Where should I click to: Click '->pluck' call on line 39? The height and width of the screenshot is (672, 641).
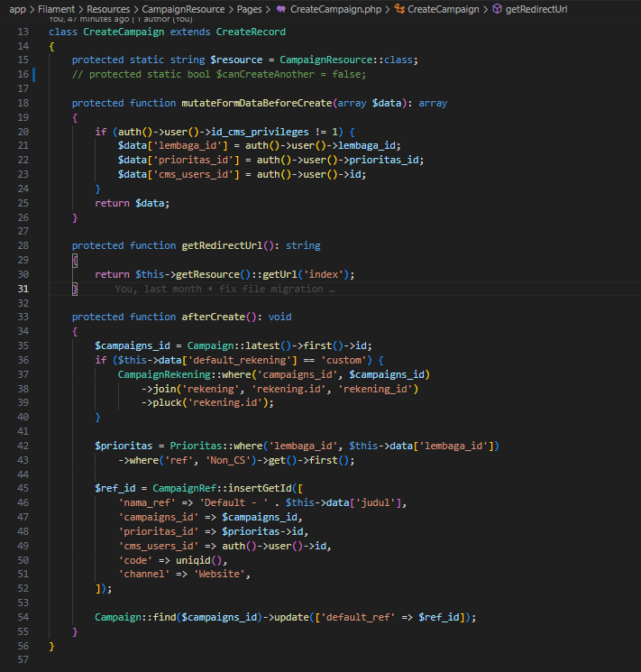[161, 402]
